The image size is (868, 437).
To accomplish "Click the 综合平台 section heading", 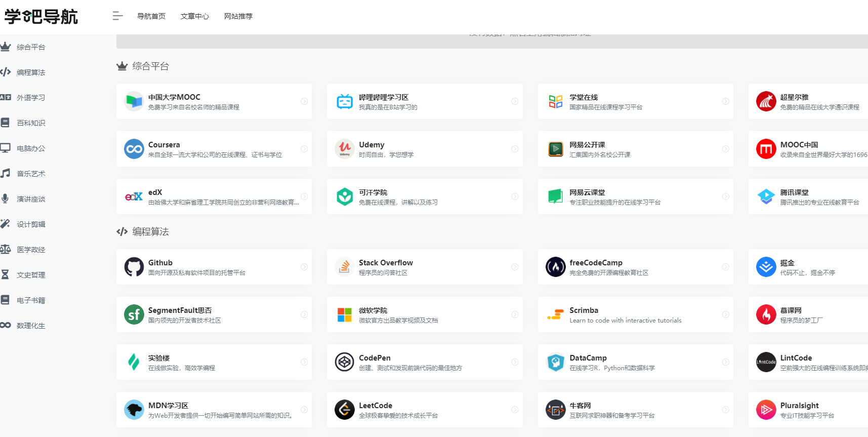I will (150, 66).
